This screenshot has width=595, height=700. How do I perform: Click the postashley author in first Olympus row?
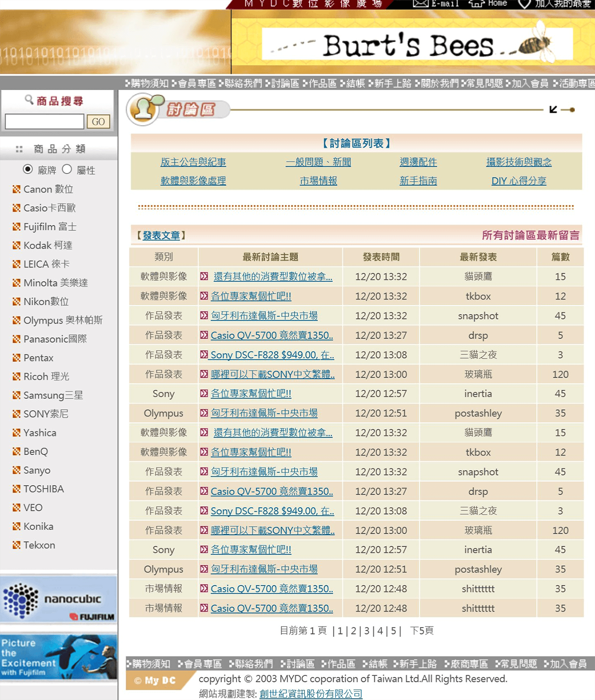click(x=478, y=413)
